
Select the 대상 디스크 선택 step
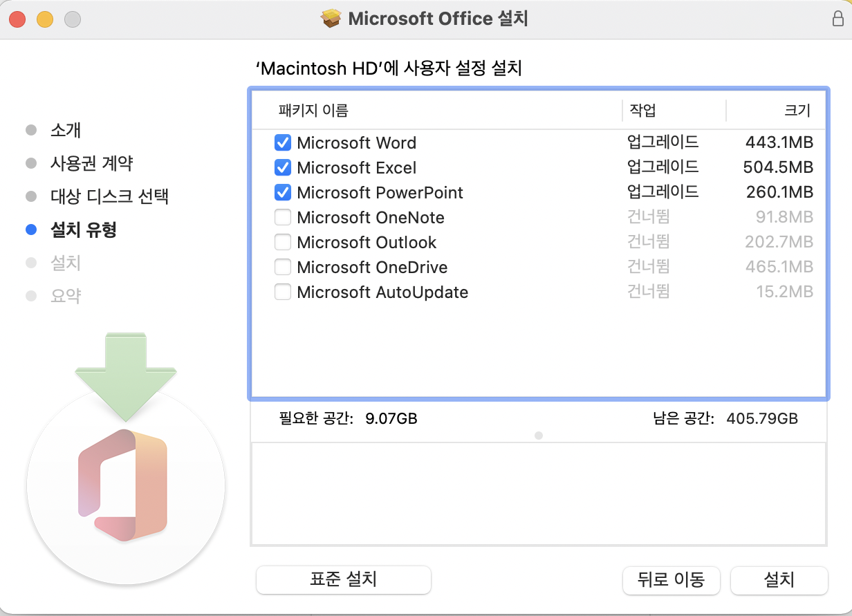(x=109, y=196)
